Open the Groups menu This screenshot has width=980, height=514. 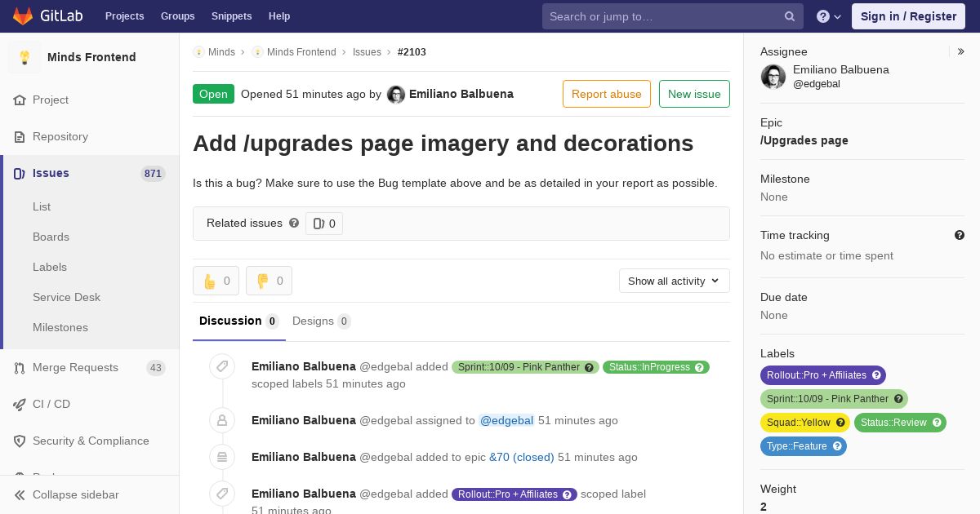178,16
